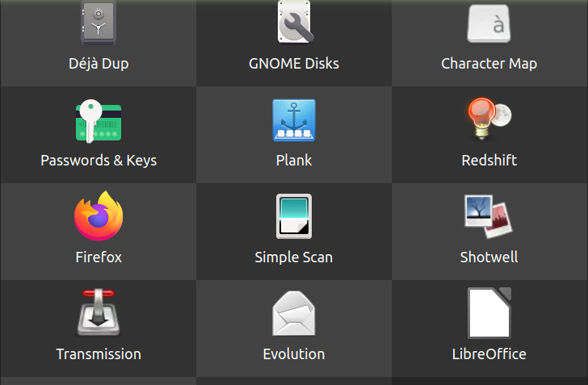Image resolution: width=588 pixels, height=385 pixels.
Task: Launch Firefox browser icon
Action: 99,216
